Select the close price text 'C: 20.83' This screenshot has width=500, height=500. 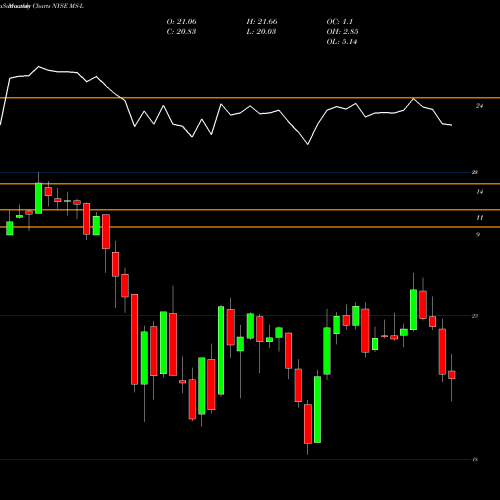181,32
